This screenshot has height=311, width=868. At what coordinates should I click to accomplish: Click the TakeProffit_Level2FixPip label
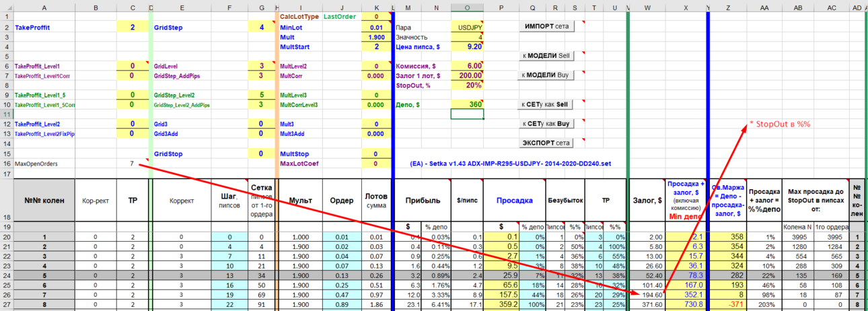[45, 134]
